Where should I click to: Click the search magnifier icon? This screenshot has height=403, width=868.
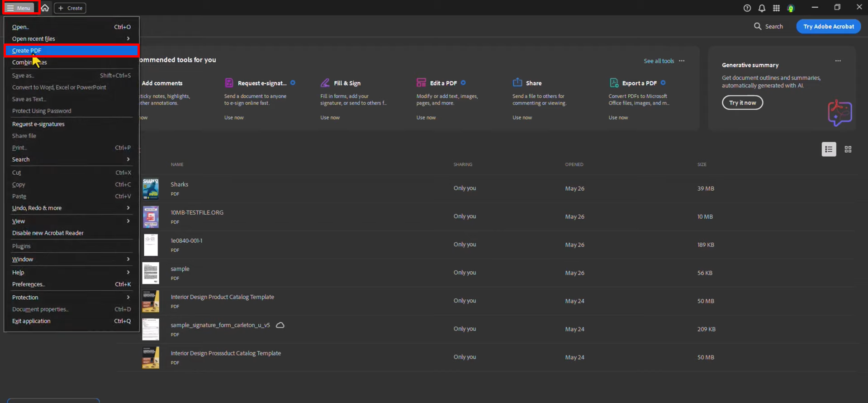(x=758, y=26)
